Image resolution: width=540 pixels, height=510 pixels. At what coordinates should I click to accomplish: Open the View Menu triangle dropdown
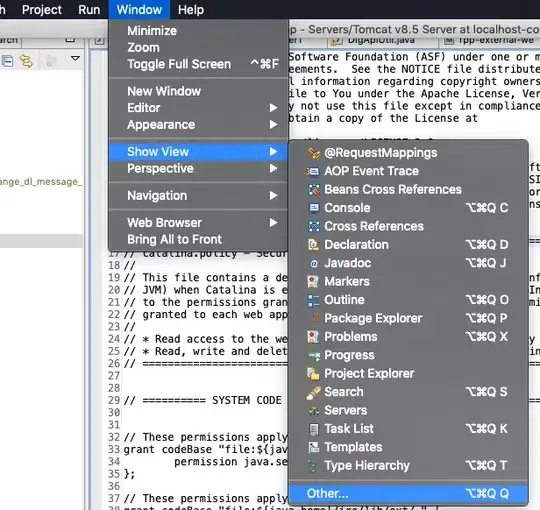[x=75, y=58]
